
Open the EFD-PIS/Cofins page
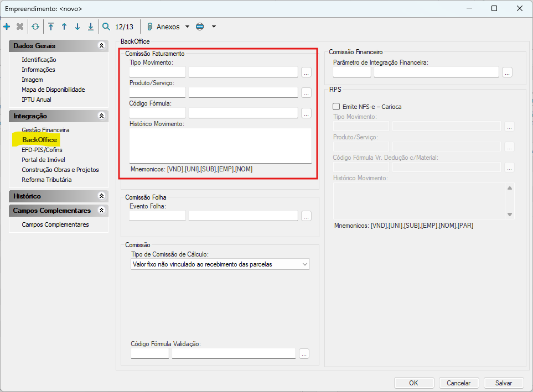(42, 150)
